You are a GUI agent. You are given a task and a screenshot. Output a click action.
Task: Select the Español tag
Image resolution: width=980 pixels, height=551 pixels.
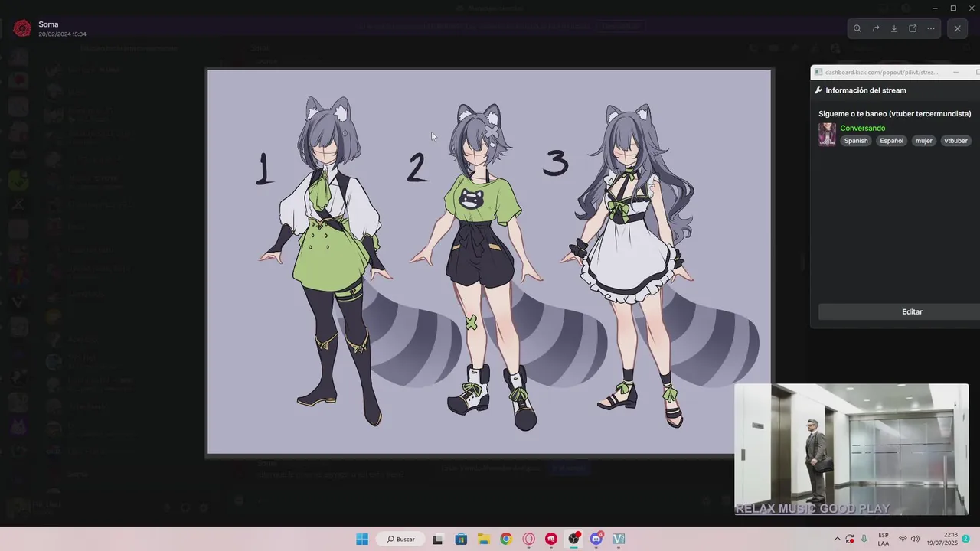click(x=891, y=141)
